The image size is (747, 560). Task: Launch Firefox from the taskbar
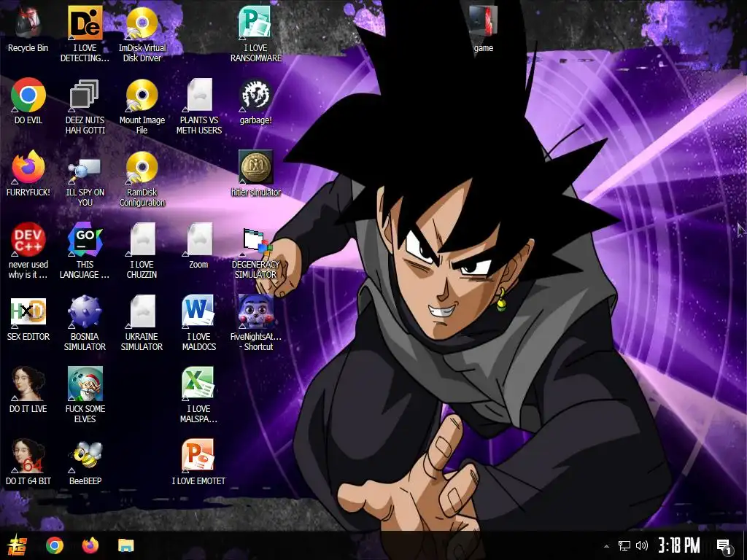[x=90, y=545]
